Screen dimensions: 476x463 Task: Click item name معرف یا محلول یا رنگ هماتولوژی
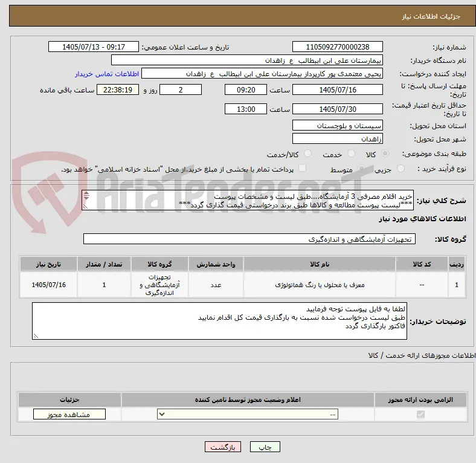[320, 285]
